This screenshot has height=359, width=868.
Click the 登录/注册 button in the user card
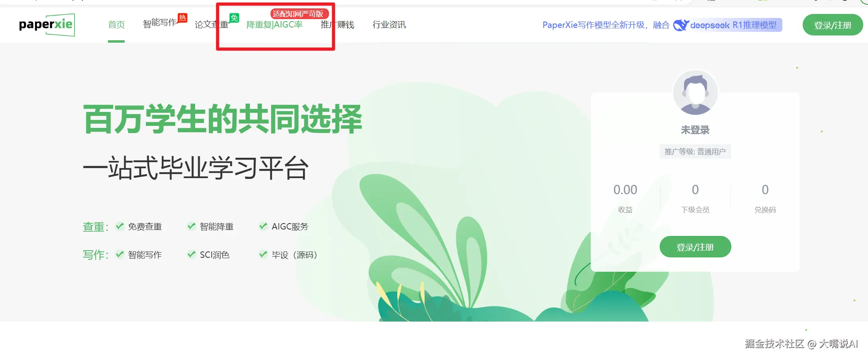pyautogui.click(x=695, y=247)
